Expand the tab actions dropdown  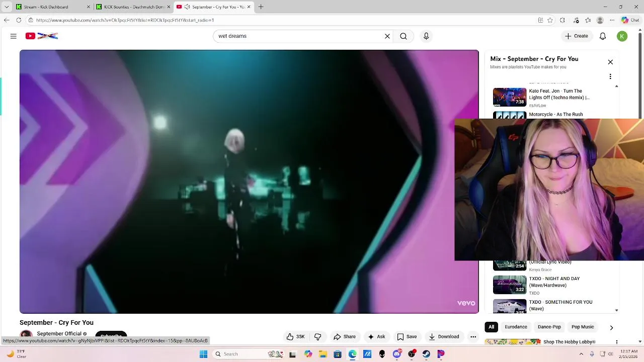pyautogui.click(x=6, y=7)
